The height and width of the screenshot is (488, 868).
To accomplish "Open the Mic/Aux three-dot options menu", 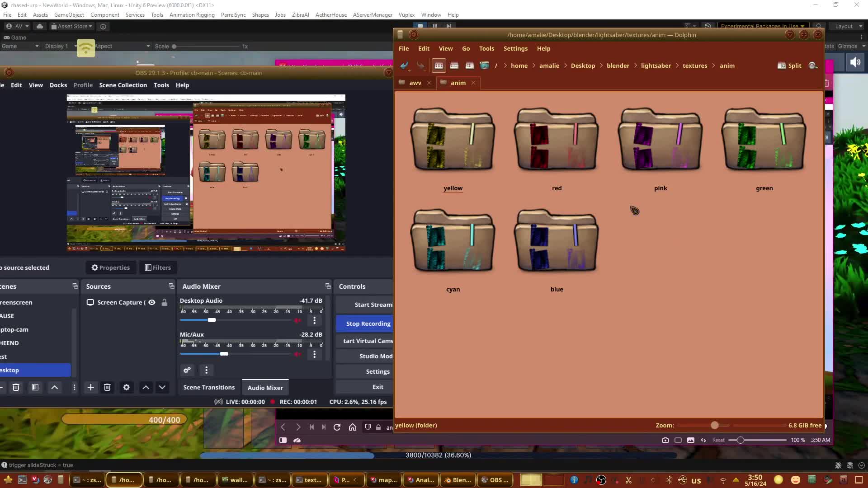I will [315, 354].
